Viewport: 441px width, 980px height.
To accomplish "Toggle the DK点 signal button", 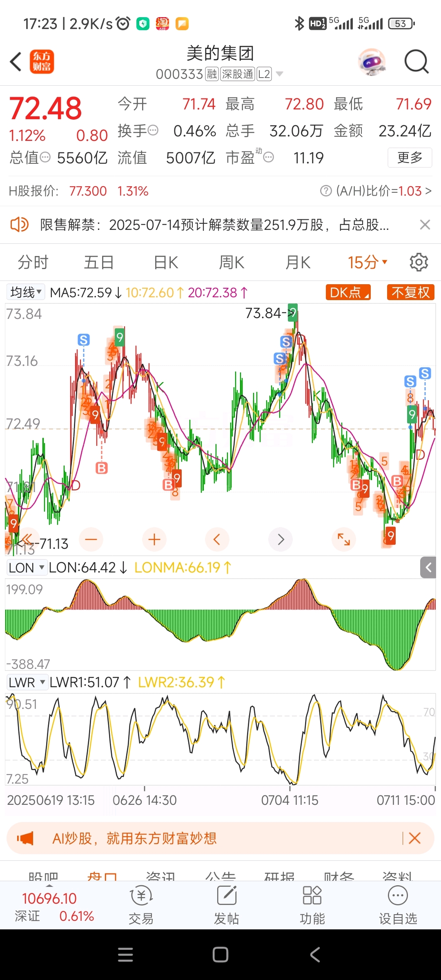I will pos(348,292).
